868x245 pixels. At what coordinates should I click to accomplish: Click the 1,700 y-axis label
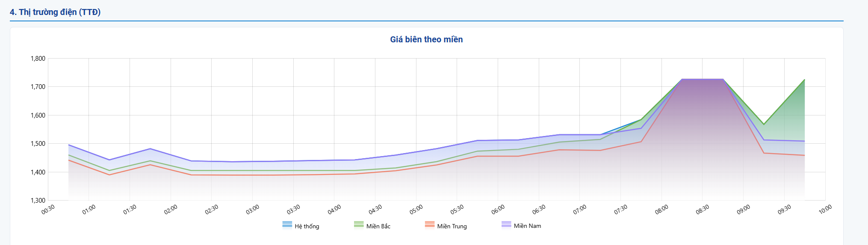tap(38, 87)
